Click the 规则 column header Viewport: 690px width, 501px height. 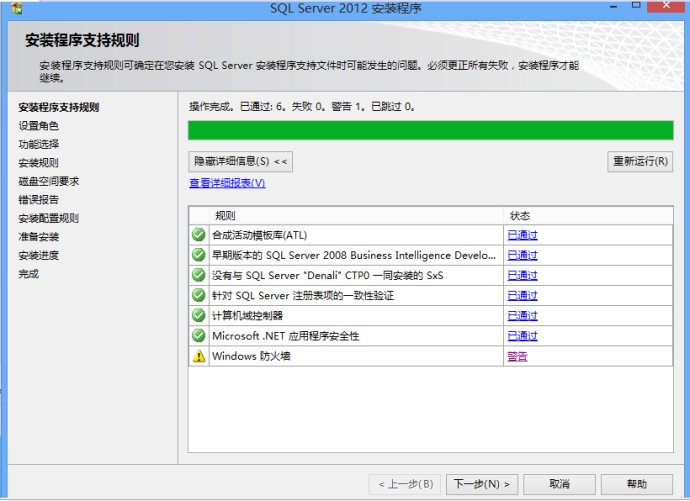(225, 216)
